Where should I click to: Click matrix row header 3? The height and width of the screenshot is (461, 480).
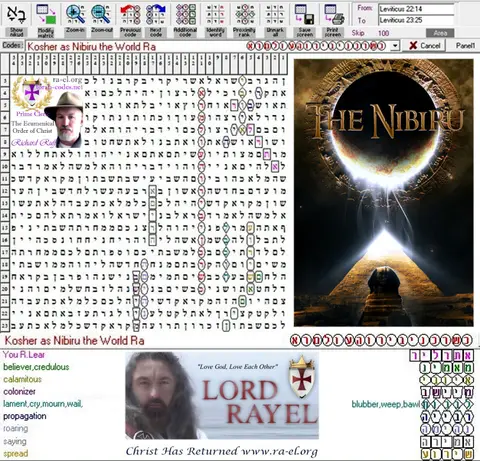click(5, 80)
